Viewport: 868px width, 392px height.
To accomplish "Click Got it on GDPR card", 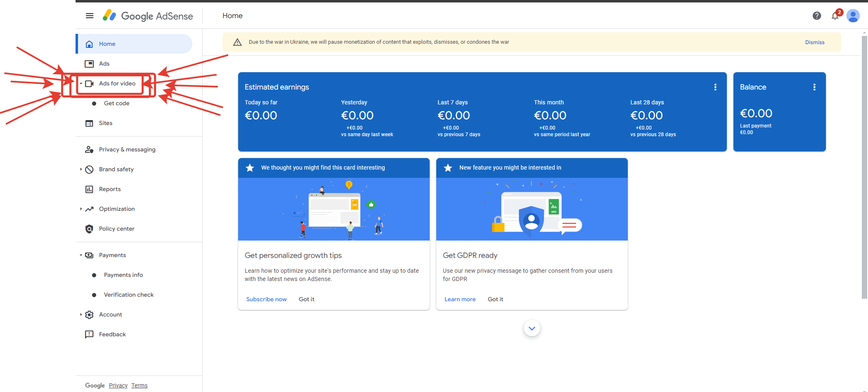I will click(x=496, y=300).
